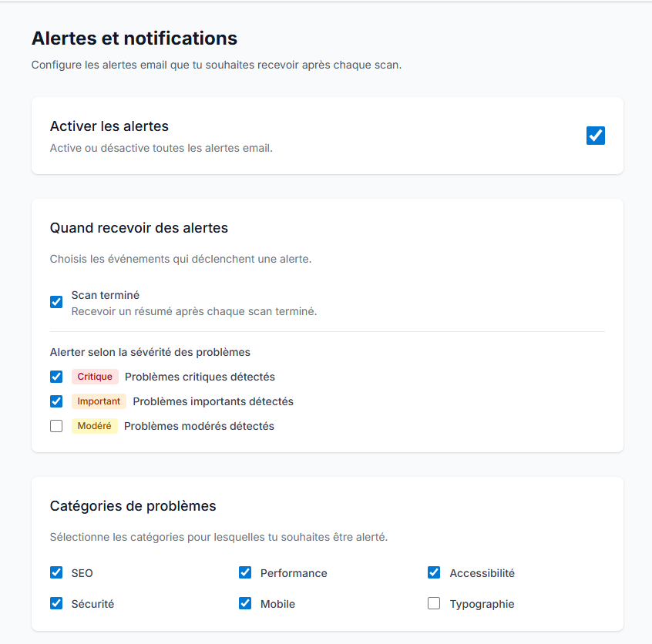The height and width of the screenshot is (644, 652).
Task: Click the red "Critique" severity badge
Action: (x=94, y=377)
